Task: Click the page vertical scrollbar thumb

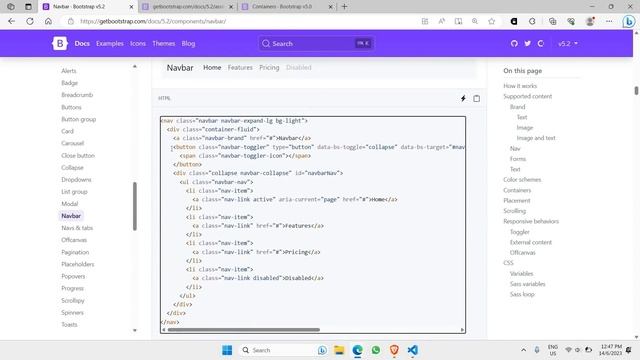Action: coord(636,91)
